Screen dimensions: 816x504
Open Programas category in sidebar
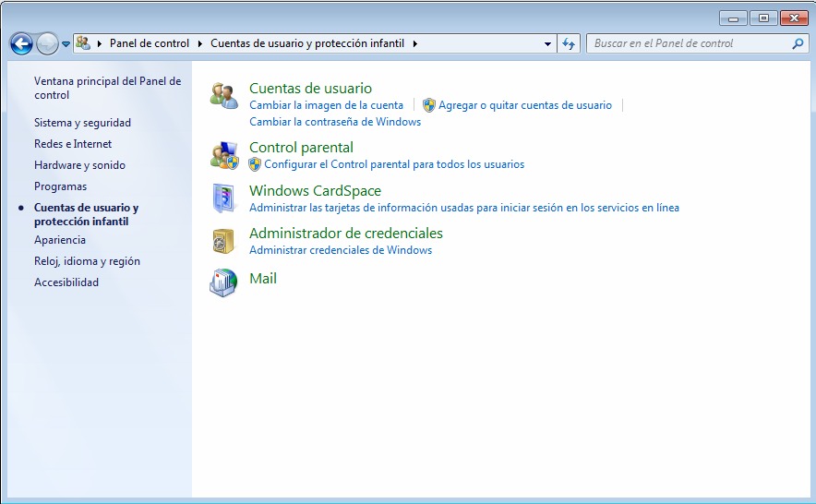tap(60, 186)
